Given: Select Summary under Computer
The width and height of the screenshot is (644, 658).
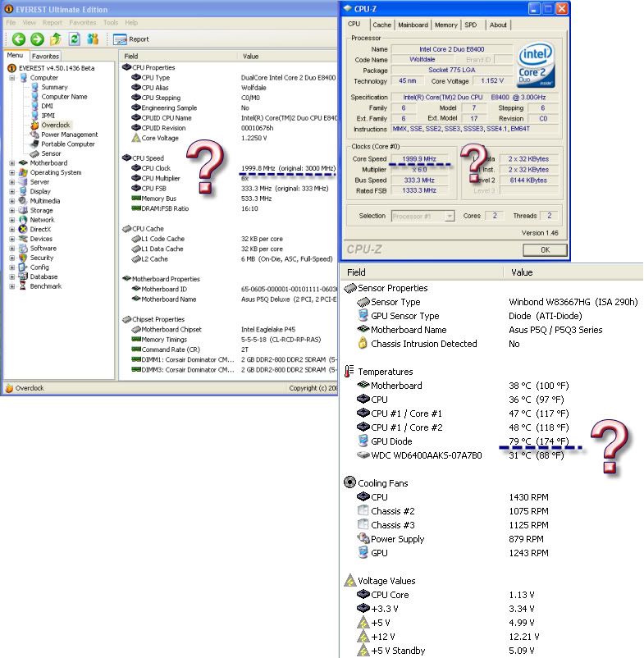Looking at the screenshot, I should pyautogui.click(x=54, y=87).
